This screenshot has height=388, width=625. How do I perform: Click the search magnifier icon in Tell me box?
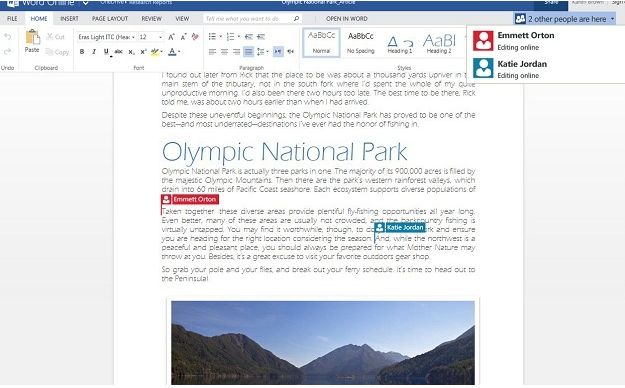point(296,19)
